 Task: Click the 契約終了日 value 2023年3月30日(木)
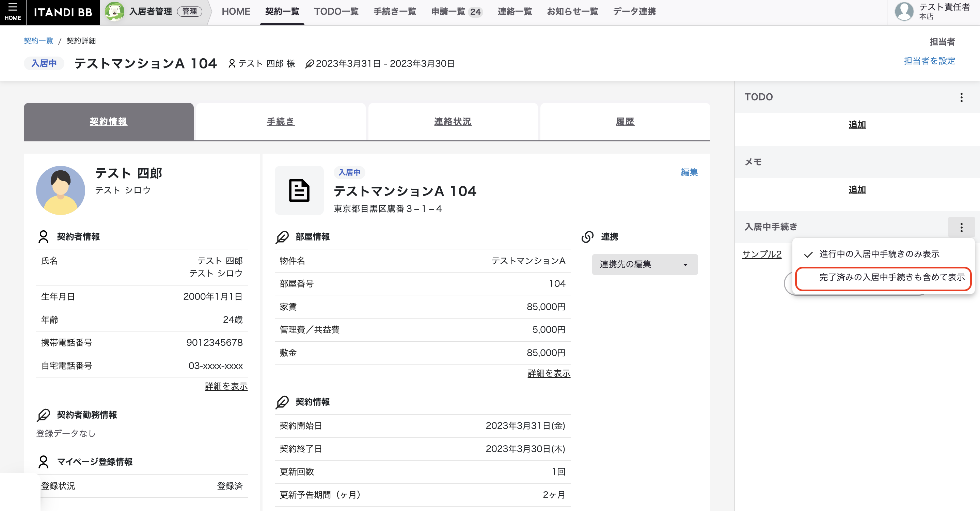(525, 449)
